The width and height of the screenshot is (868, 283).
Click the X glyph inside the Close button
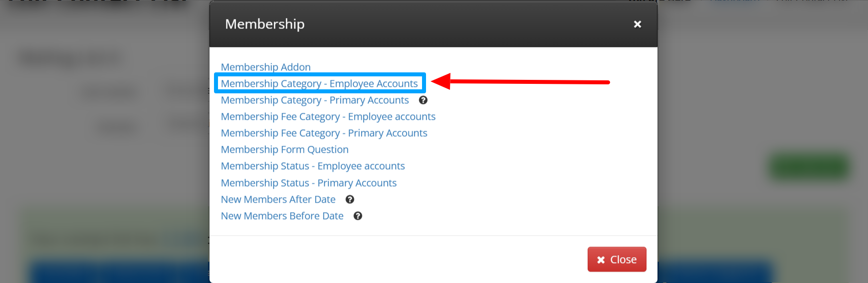point(601,260)
